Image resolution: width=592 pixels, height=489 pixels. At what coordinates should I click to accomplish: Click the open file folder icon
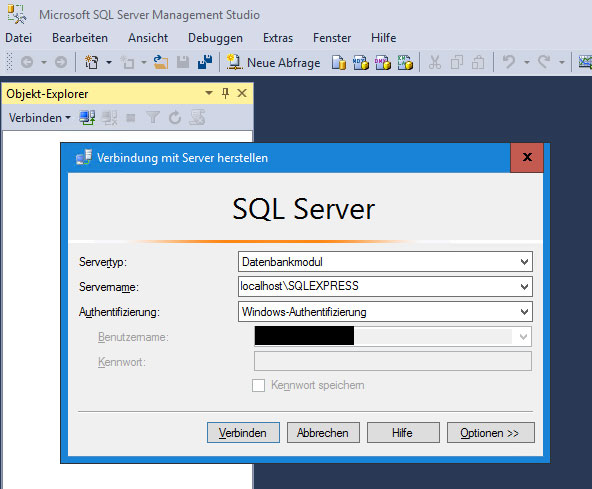pyautogui.click(x=161, y=62)
